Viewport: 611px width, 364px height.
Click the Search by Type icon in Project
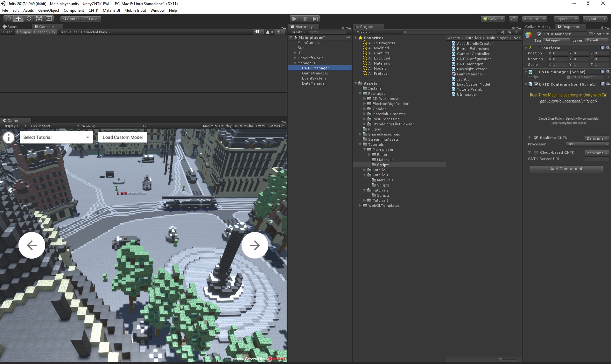point(503,32)
